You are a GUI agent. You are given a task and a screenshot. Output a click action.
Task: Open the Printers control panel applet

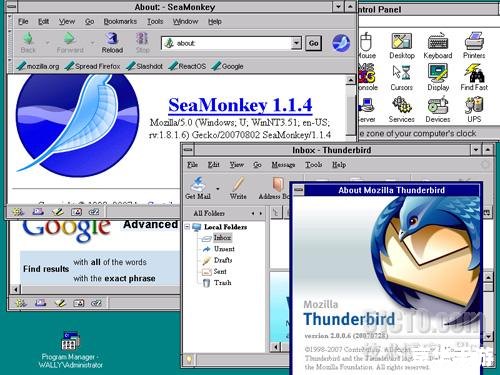click(474, 46)
